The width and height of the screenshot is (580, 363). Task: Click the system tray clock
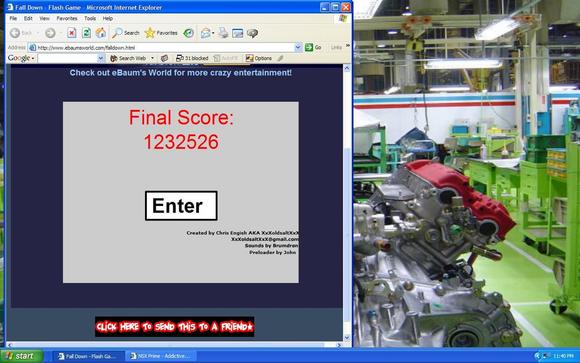click(564, 356)
